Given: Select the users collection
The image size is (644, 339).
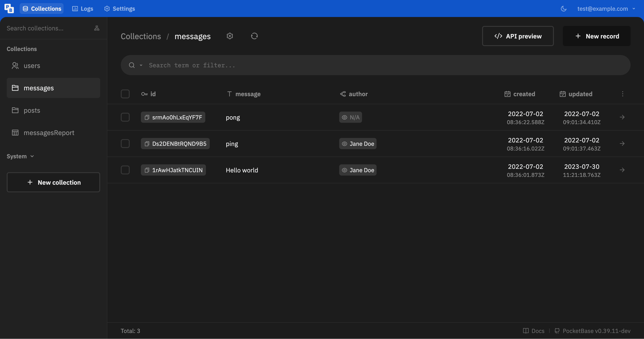Looking at the screenshot, I should tap(53, 66).
